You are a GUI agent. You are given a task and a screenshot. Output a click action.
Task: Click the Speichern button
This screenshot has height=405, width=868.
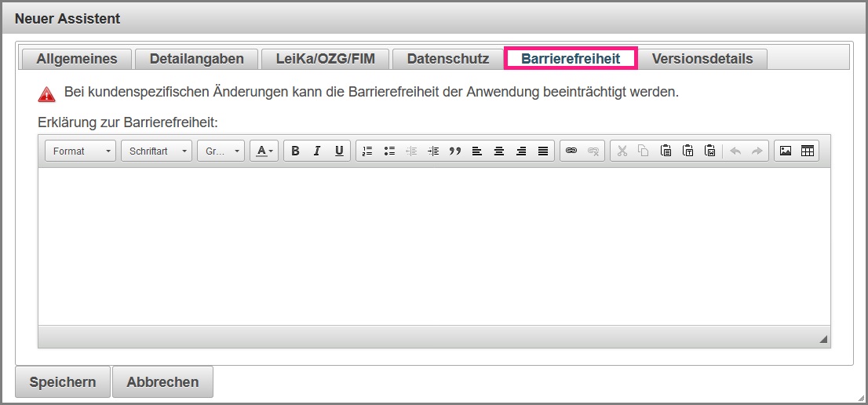tap(63, 382)
